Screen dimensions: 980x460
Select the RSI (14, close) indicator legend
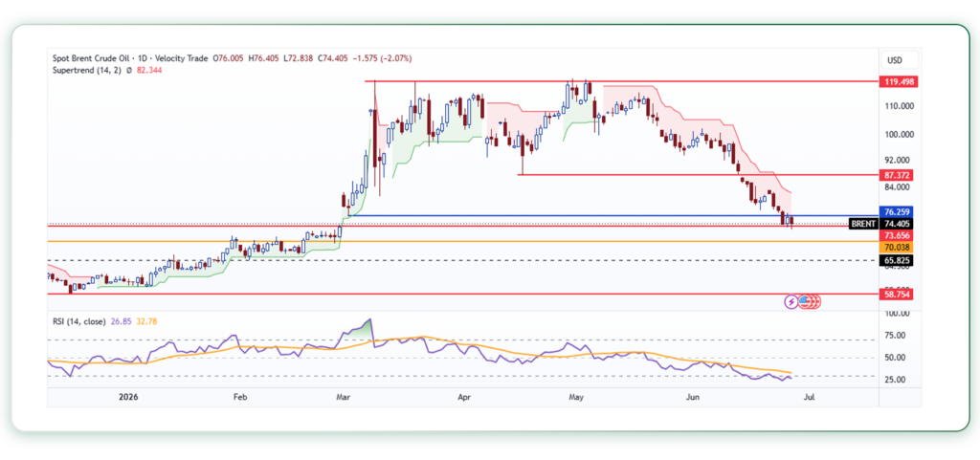pos(79,321)
